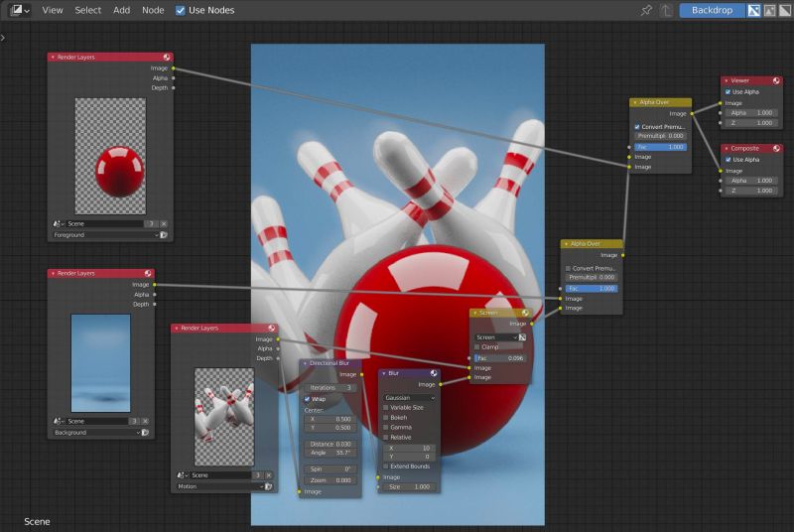
Task: Click the red ball render preview thumbnail
Action: [110, 156]
